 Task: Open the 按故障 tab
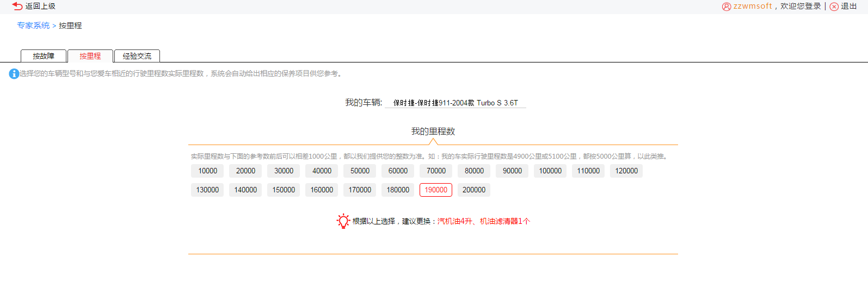pos(44,56)
